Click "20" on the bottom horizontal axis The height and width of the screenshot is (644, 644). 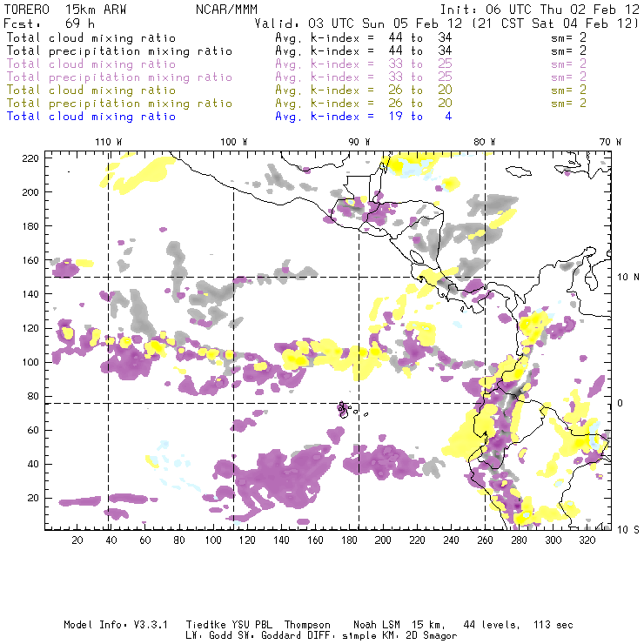coord(77,540)
